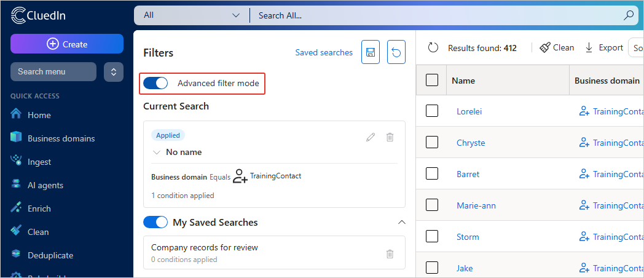The image size is (644, 278).
Task: Click the AI agents sidebar icon
Action: 15,185
